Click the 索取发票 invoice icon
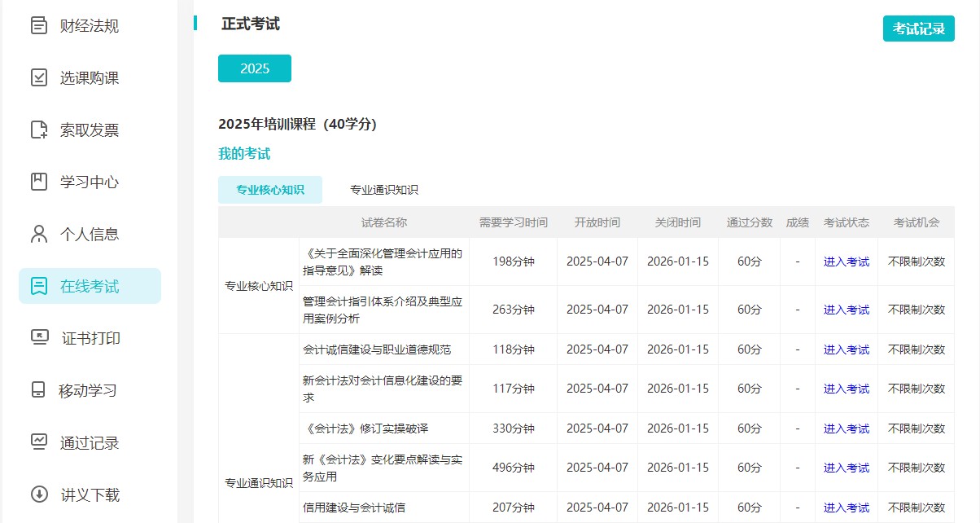This screenshot has width=980, height=523. tap(39, 130)
